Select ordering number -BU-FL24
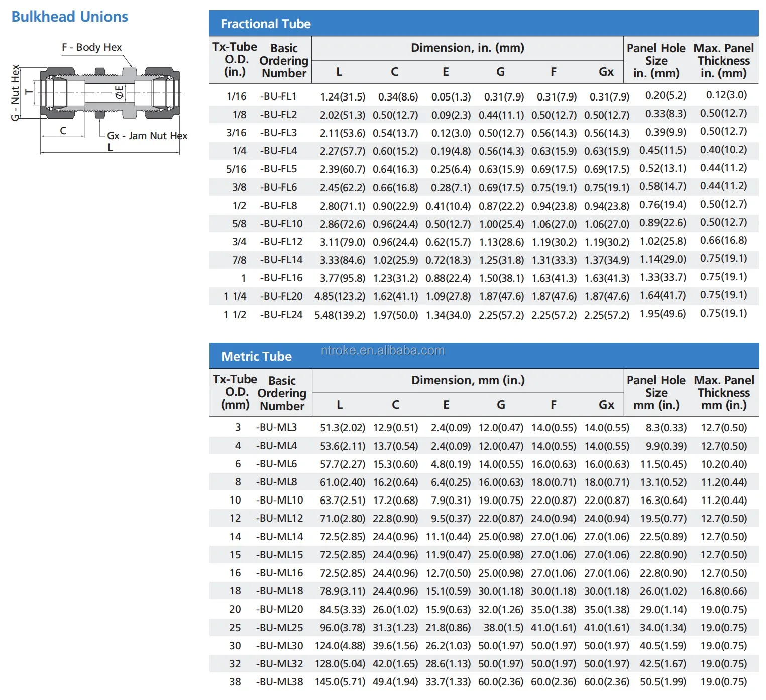The height and width of the screenshot is (700, 766). pyautogui.click(x=281, y=315)
